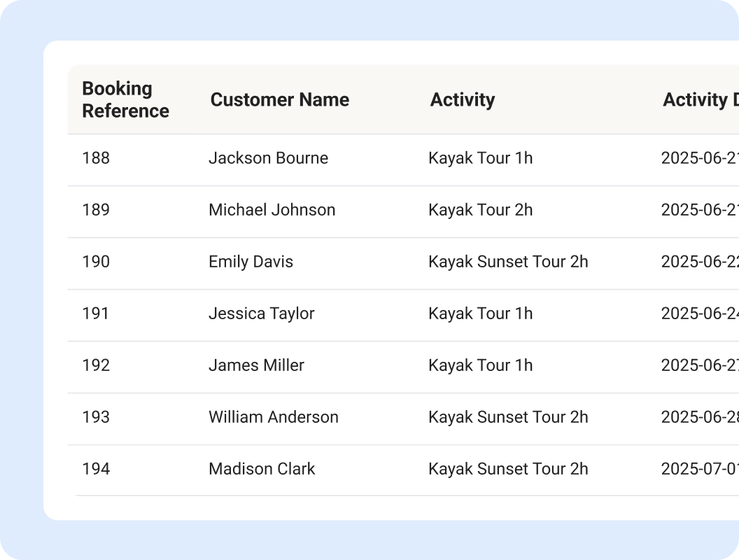Select the Jessica Taylor customer cell

(x=261, y=314)
